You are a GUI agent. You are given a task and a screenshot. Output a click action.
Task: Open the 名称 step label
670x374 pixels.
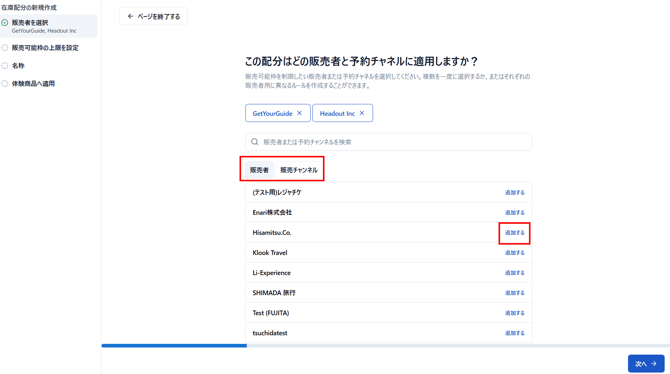(18, 66)
